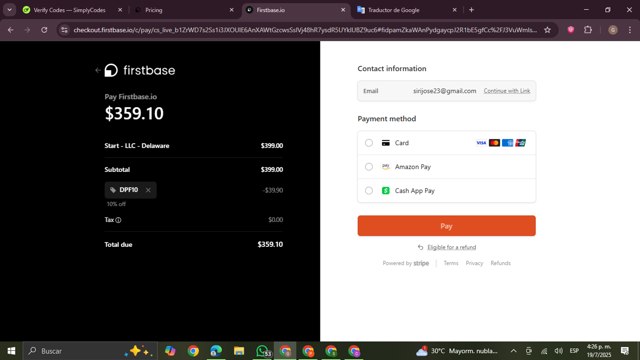Open the Refunds link
Viewport: 640px width, 360px height.
pos(500,263)
